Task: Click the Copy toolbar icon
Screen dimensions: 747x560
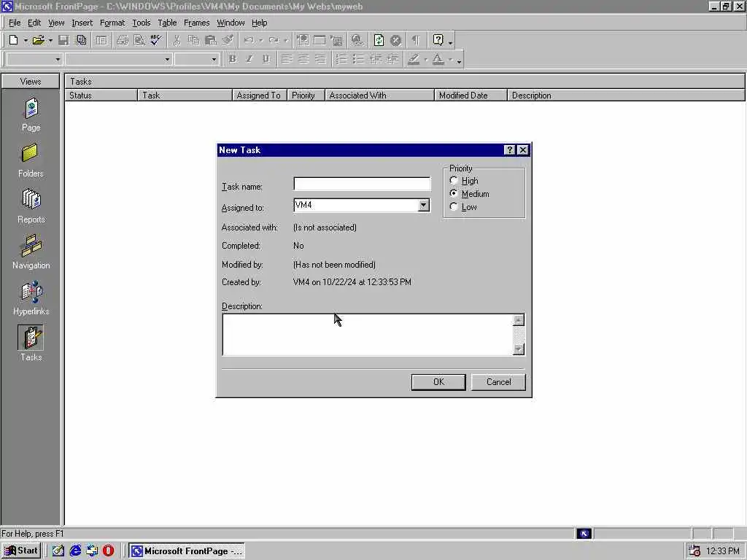Action: [x=193, y=41]
